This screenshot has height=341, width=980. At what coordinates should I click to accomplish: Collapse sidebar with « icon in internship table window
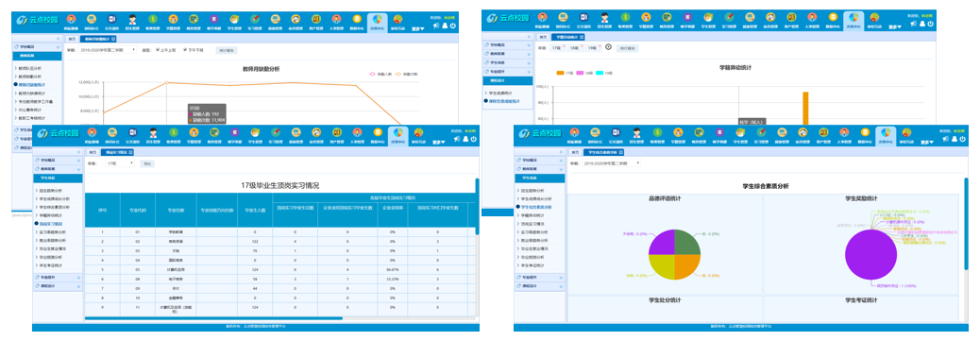tap(78, 152)
